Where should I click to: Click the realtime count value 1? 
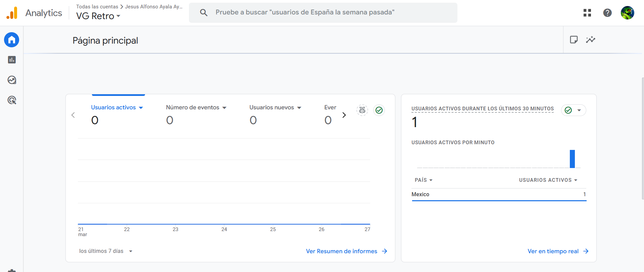(x=415, y=122)
